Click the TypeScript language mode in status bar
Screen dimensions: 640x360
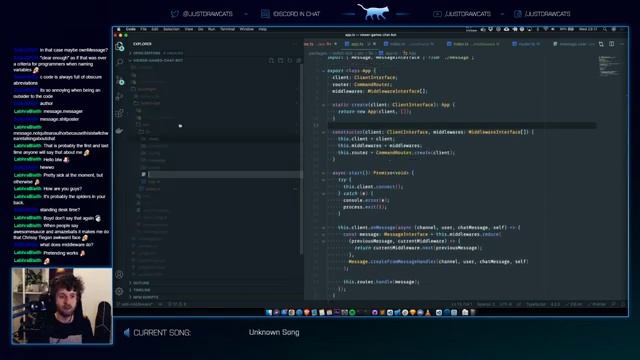tap(536, 304)
